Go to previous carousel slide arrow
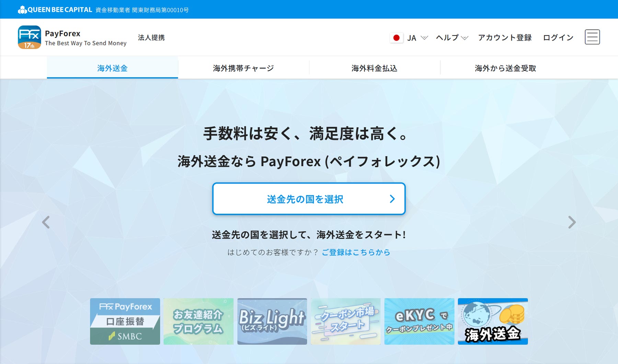Image resolution: width=618 pixels, height=364 pixels. tap(46, 222)
